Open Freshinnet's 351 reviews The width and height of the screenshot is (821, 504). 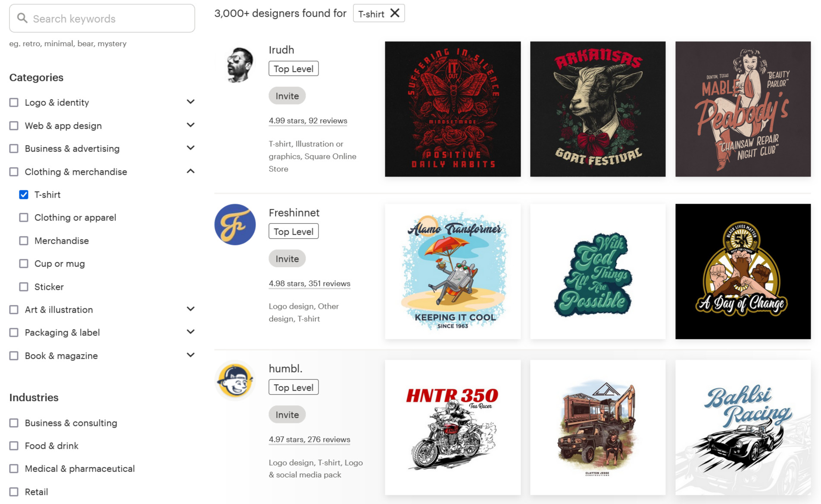(x=309, y=283)
